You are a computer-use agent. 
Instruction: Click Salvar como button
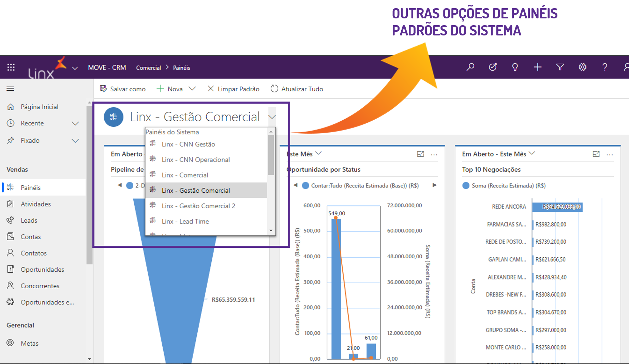coord(123,89)
